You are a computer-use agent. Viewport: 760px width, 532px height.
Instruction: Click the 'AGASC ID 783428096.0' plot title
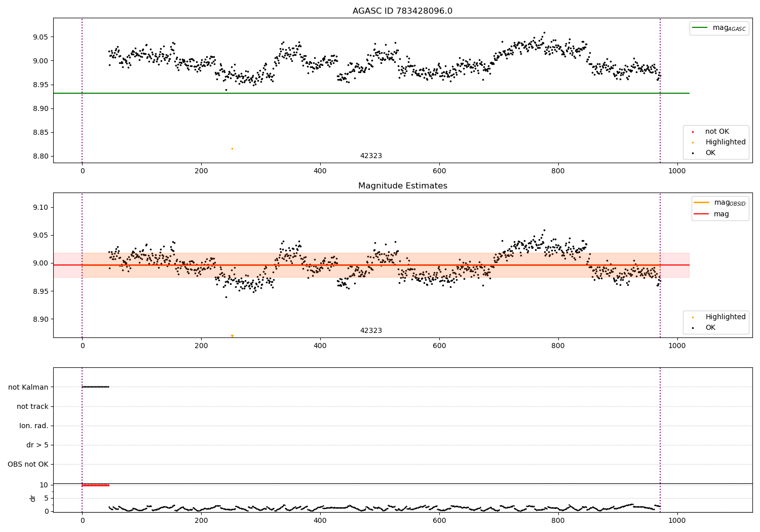pyautogui.click(x=402, y=11)
